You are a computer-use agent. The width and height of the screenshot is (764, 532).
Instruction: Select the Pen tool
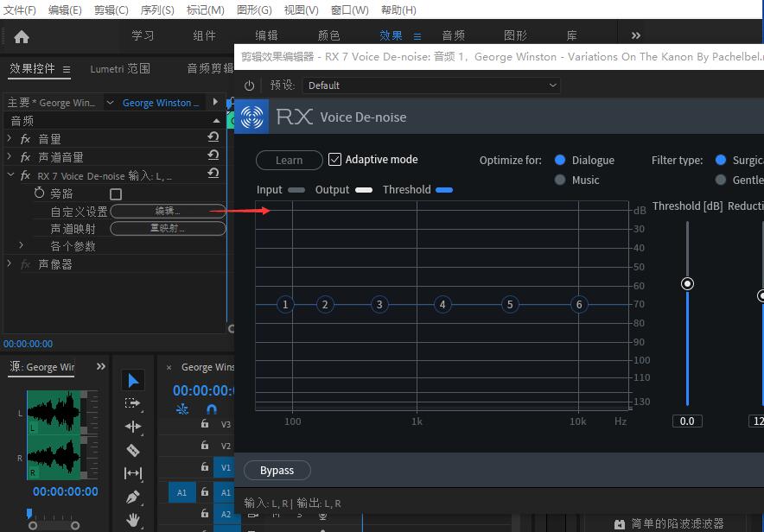click(x=133, y=497)
